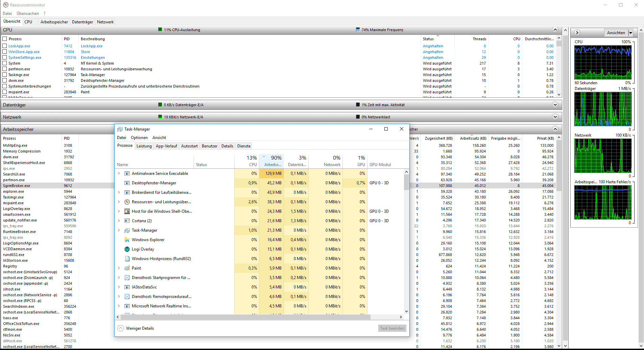Screen dimensions: 644x350
Task: Click the Diensthost: Startprogramm gear icon
Action: coord(127,278)
